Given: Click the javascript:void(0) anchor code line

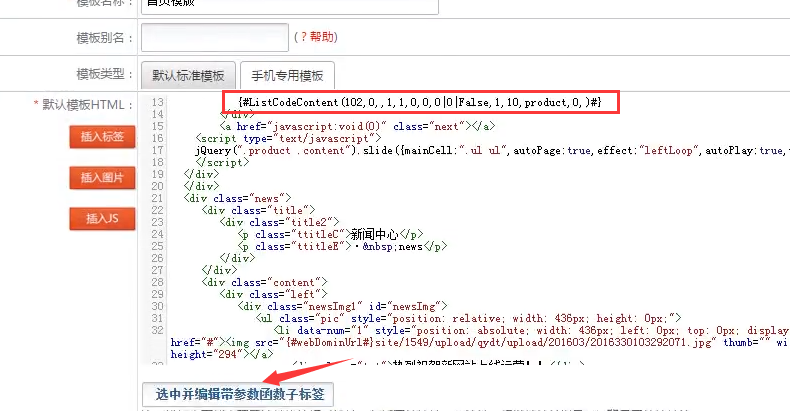Looking at the screenshot, I should [x=357, y=126].
